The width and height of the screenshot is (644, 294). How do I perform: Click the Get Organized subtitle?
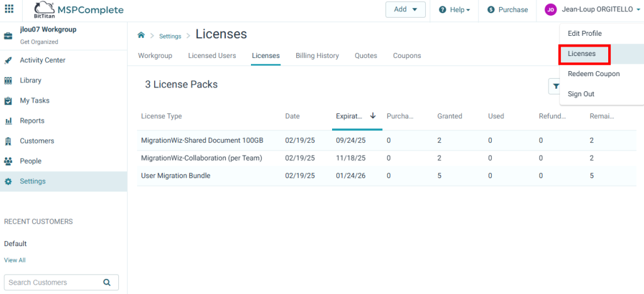tap(39, 42)
